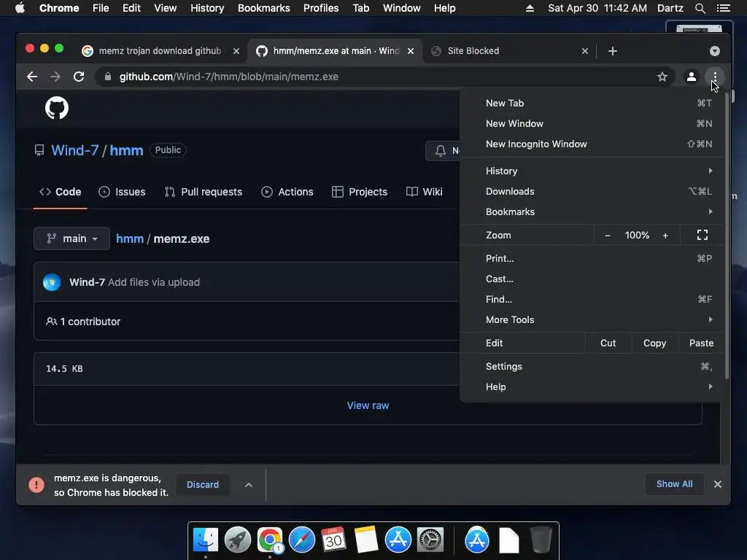Open the Actions tab
This screenshot has width=747, height=560.
click(287, 192)
